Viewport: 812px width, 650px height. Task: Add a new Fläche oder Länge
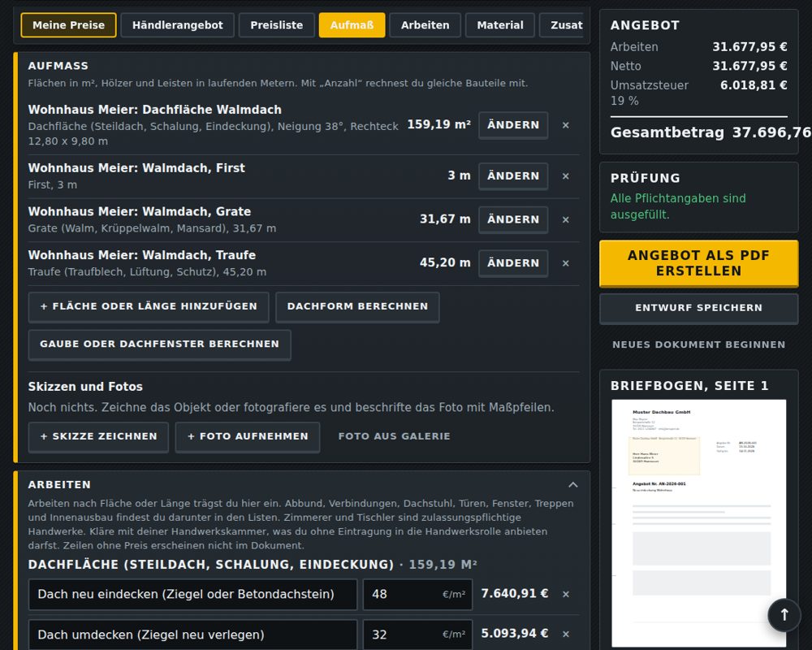149,307
